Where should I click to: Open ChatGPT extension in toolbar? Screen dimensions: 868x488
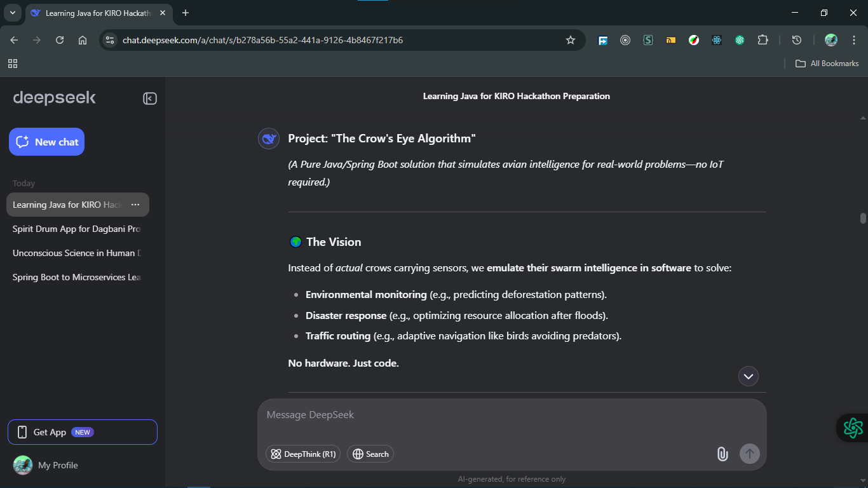click(x=740, y=40)
